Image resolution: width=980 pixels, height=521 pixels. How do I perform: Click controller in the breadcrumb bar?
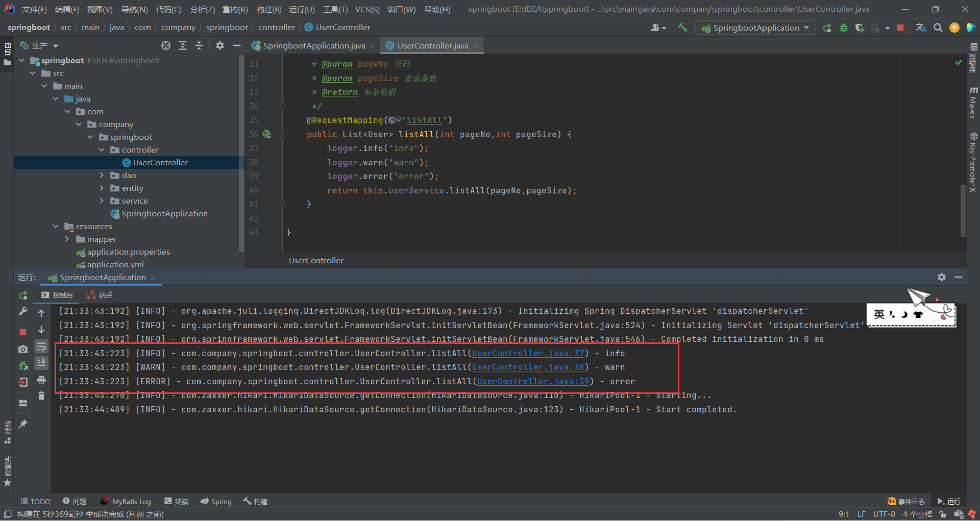pyautogui.click(x=276, y=28)
